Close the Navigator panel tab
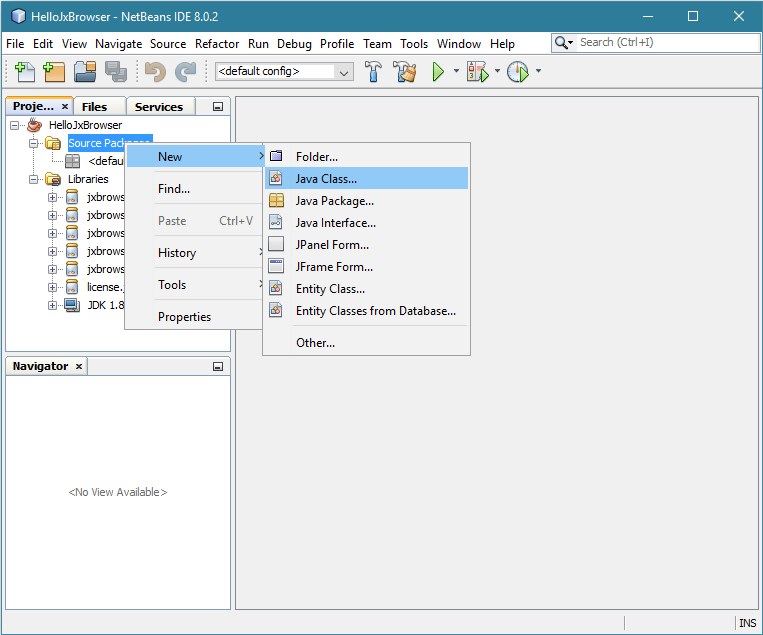763x635 pixels. [79, 366]
